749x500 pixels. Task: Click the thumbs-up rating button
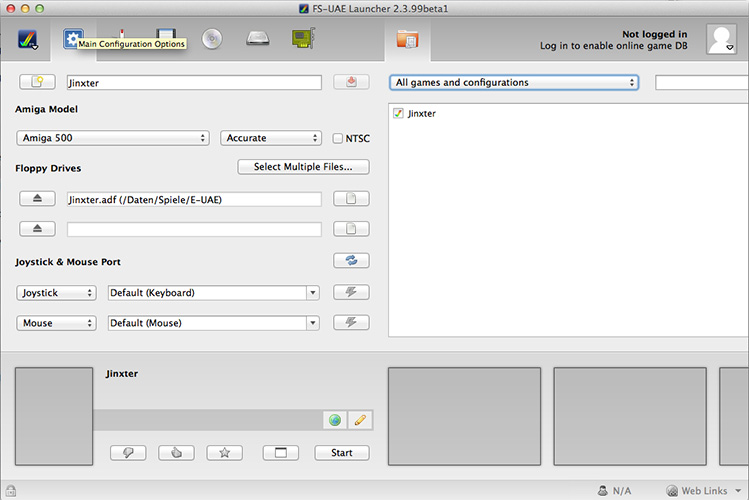click(176, 453)
